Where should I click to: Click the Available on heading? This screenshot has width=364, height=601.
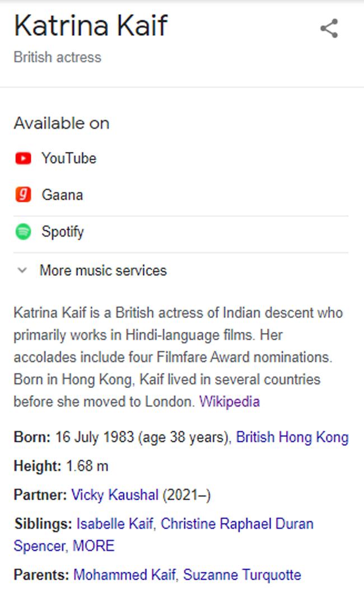pos(62,123)
